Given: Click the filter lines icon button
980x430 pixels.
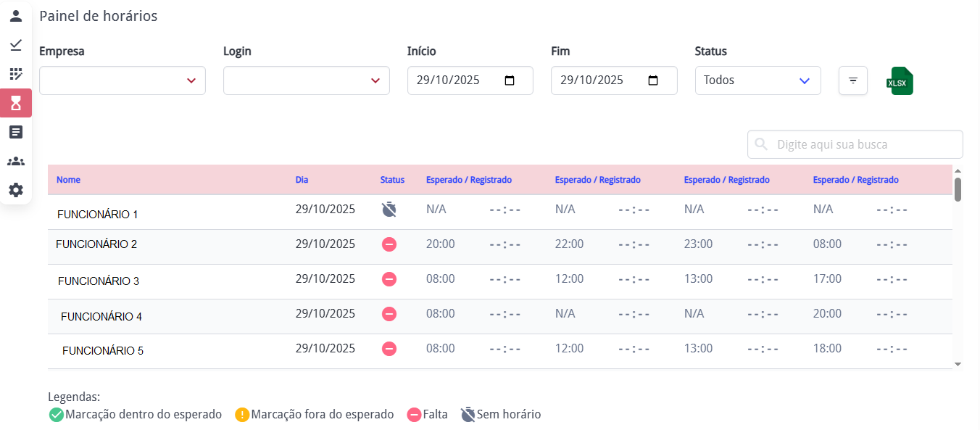Looking at the screenshot, I should 853,80.
